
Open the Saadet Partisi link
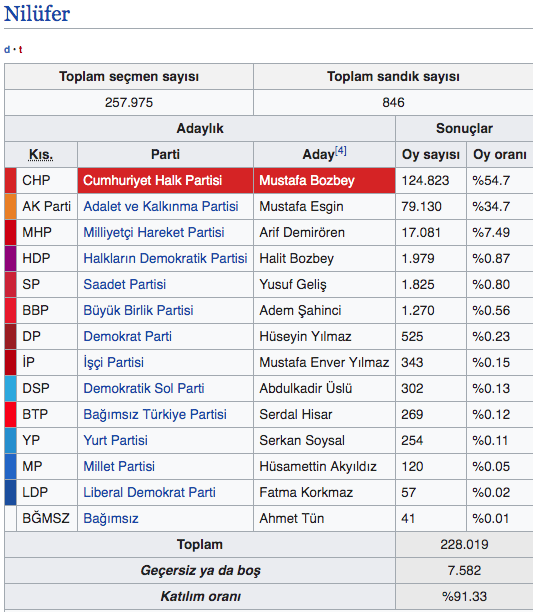[x=124, y=285]
